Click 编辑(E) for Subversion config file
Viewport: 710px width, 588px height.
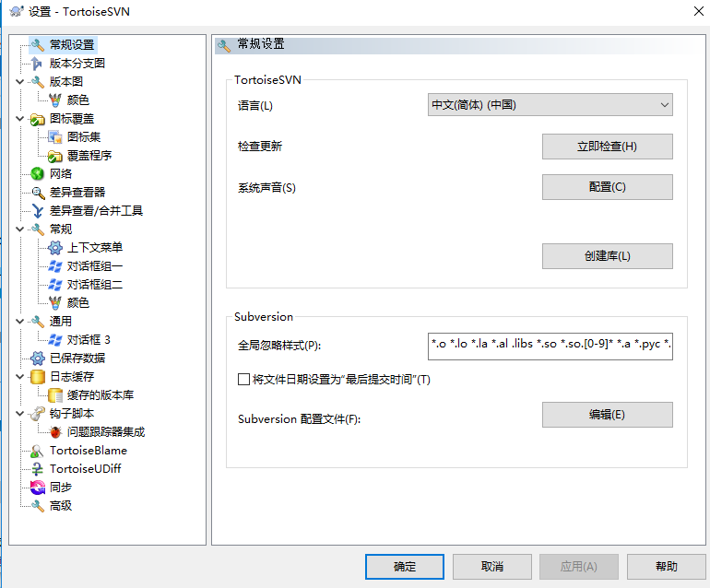click(x=608, y=415)
